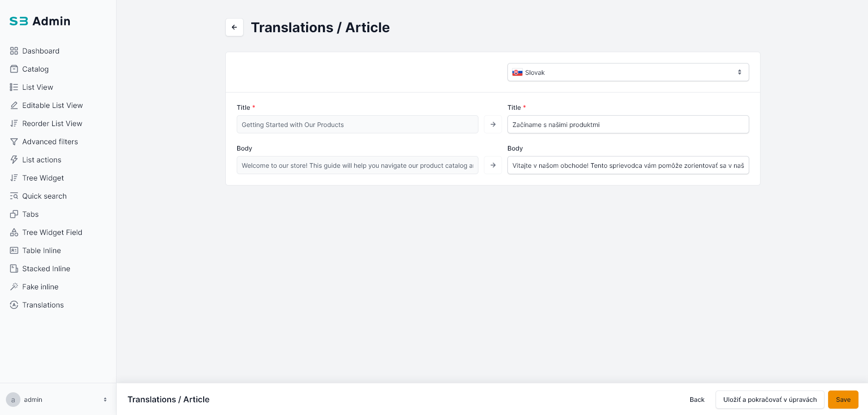Select the Editable List View pencil icon
This screenshot has width=868, height=415.
tap(14, 105)
